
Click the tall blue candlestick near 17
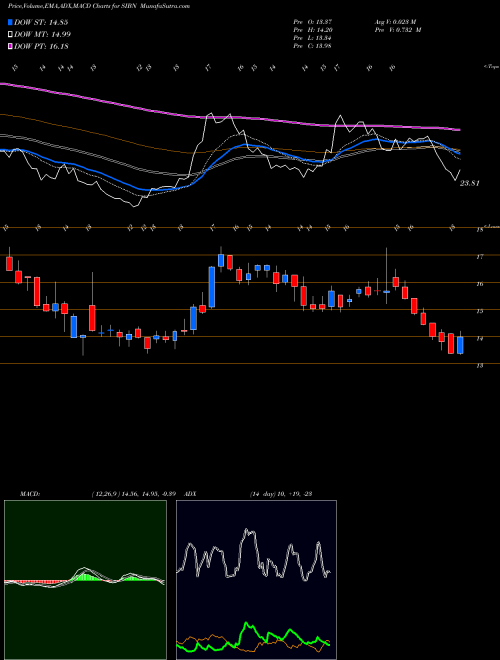tap(212, 287)
